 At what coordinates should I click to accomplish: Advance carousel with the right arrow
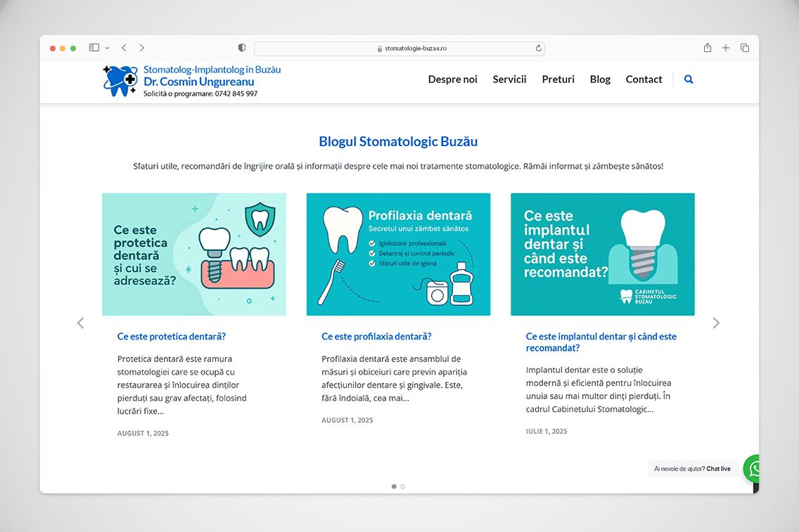pyautogui.click(x=716, y=323)
